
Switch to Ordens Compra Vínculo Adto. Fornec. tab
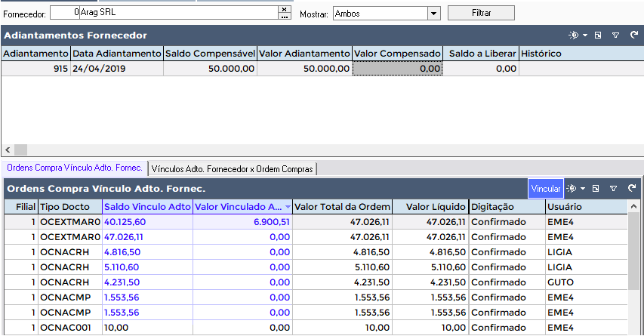point(75,168)
